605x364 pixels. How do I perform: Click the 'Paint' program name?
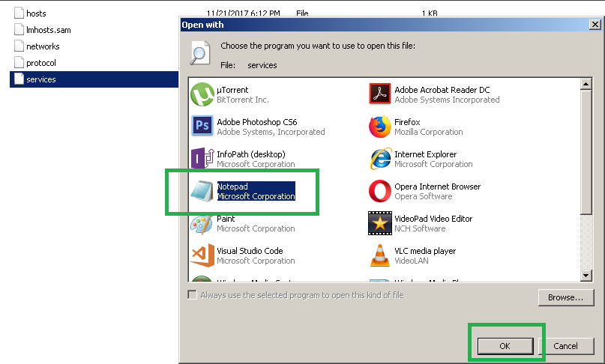226,219
